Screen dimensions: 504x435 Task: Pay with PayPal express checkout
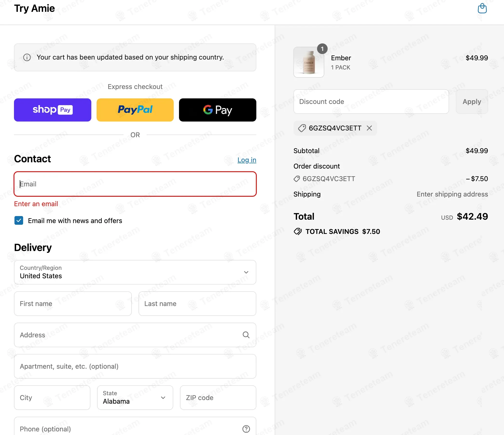point(135,110)
